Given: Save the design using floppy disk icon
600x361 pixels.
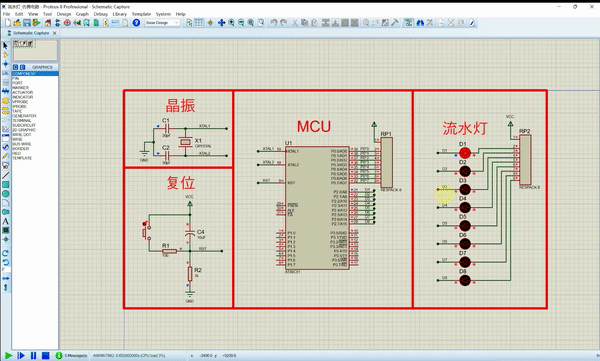Looking at the screenshot, I should pos(26,23).
